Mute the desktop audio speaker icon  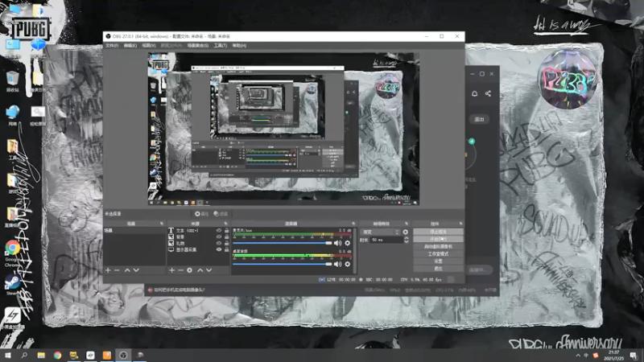coord(337,265)
